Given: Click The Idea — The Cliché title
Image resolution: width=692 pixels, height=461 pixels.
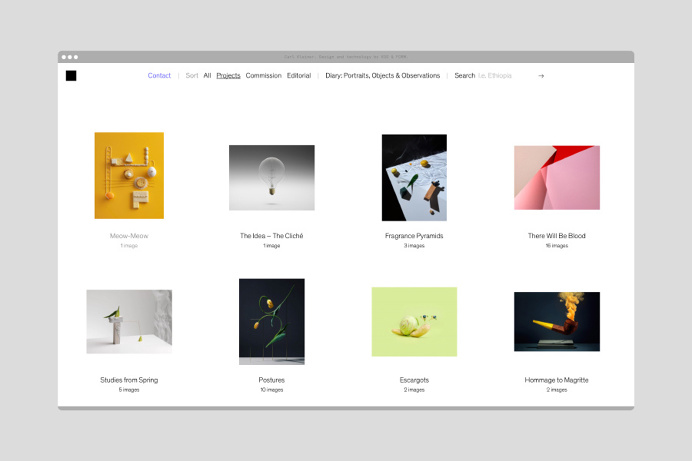Looking at the screenshot, I should click(271, 236).
